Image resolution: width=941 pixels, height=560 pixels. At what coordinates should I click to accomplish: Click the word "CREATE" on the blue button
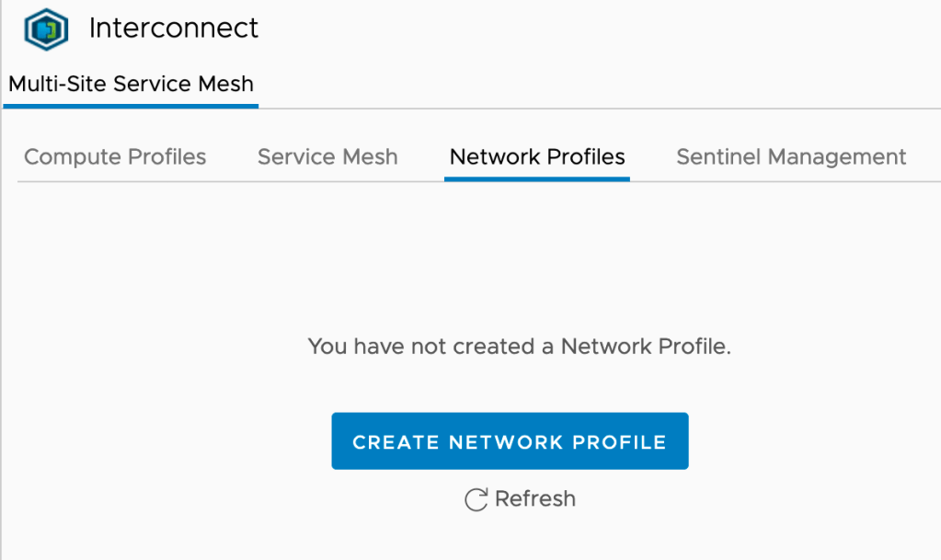(396, 442)
